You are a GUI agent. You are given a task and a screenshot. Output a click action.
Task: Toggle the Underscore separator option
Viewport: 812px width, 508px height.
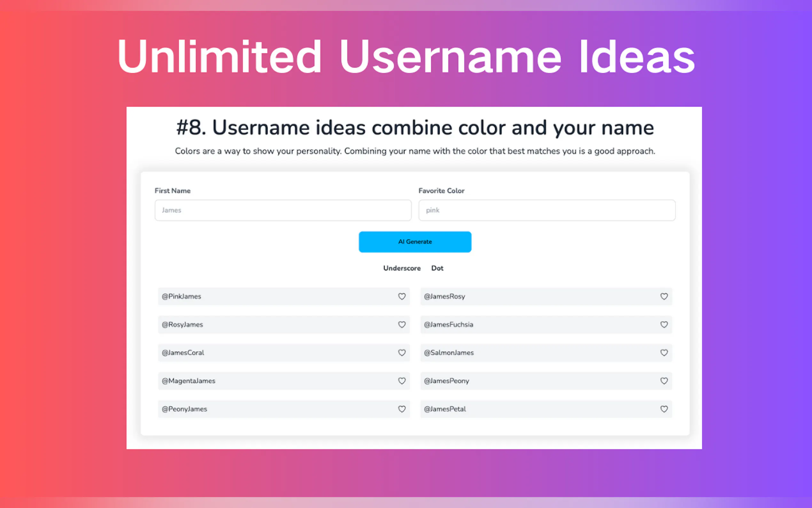[402, 268]
